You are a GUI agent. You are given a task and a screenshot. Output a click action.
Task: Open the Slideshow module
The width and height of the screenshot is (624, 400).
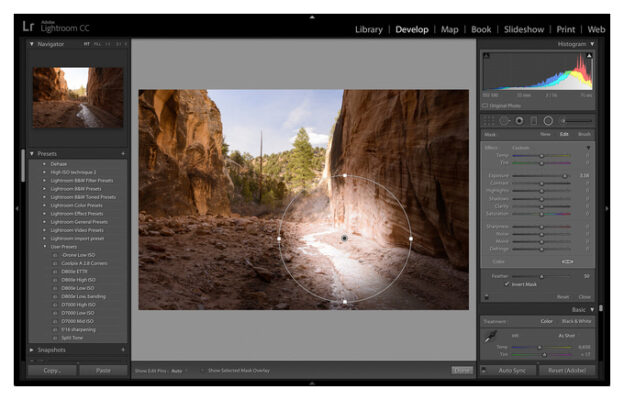tap(524, 29)
